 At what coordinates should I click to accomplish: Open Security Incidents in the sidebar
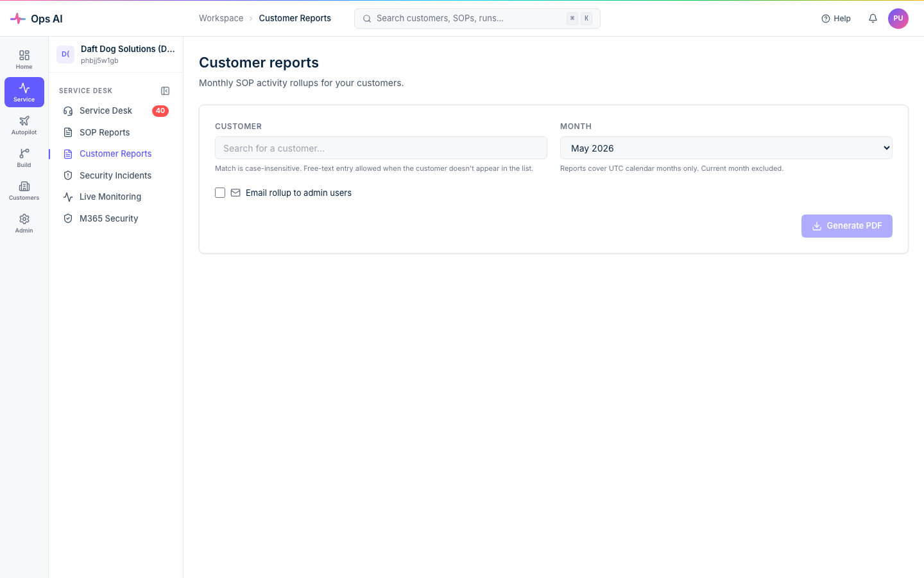pos(116,175)
